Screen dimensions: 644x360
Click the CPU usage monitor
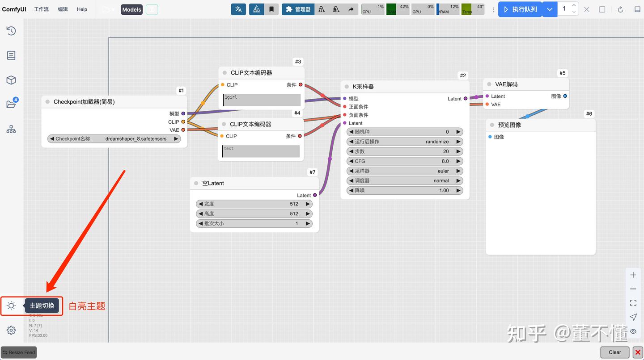coord(373,9)
